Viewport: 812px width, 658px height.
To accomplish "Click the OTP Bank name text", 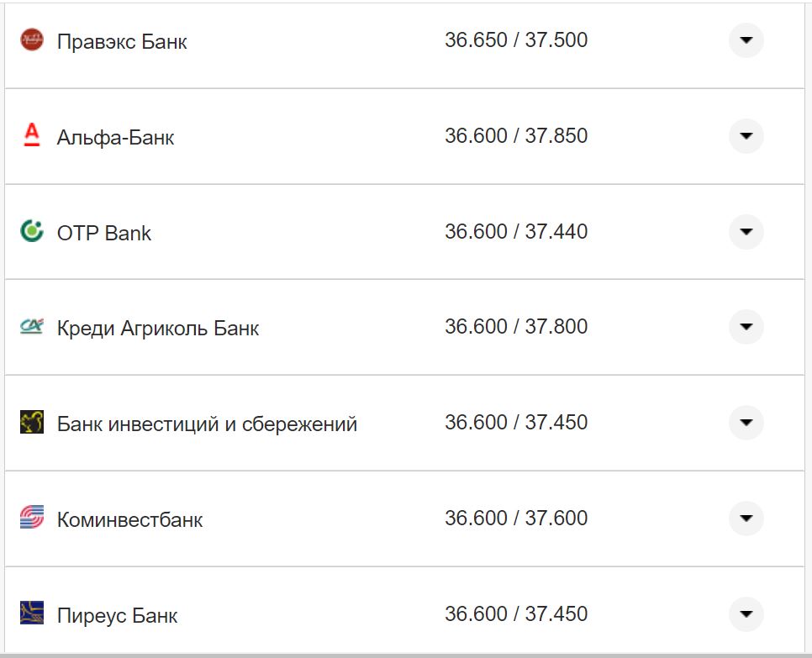I will click(x=103, y=233).
